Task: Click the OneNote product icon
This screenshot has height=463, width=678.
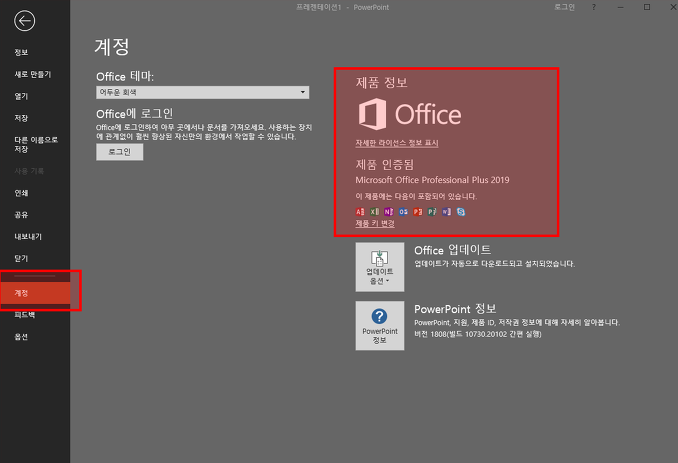Action: (389, 211)
